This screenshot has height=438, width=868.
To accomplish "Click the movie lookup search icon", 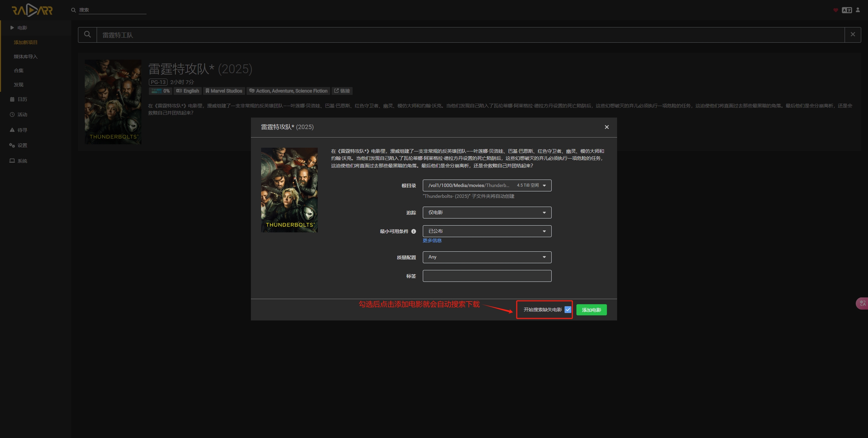I will coord(87,35).
